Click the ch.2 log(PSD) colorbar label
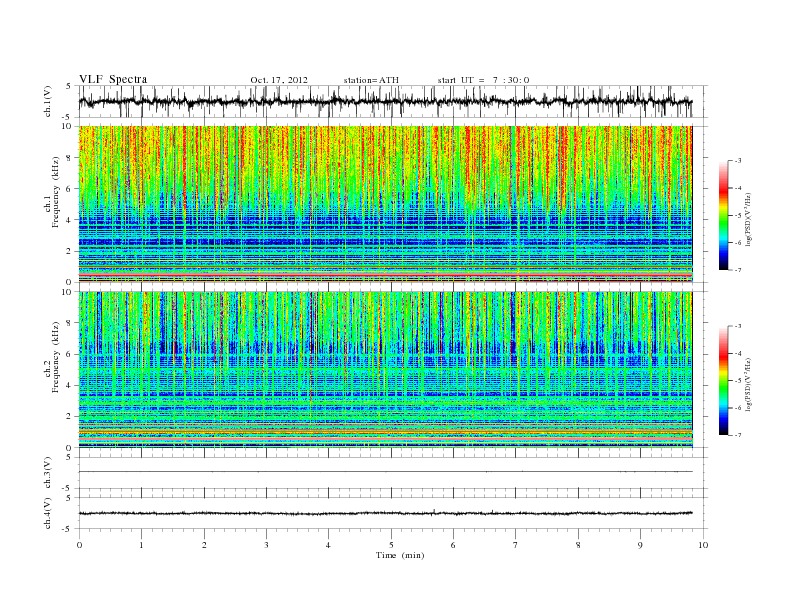792x612 pixels. 748,384
